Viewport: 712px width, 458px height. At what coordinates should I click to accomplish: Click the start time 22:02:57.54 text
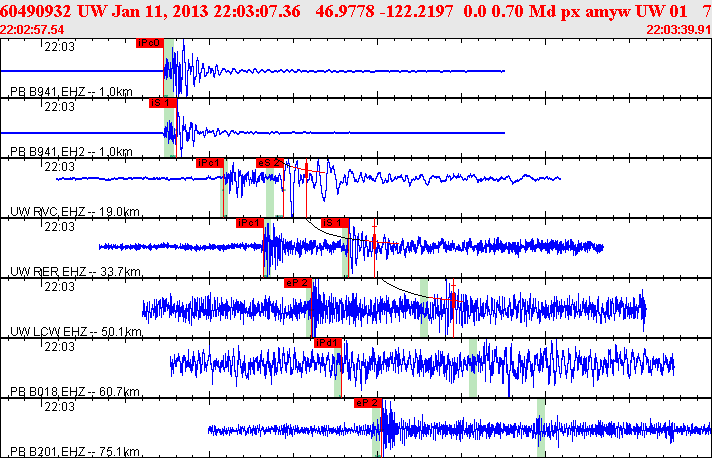(x=32, y=30)
